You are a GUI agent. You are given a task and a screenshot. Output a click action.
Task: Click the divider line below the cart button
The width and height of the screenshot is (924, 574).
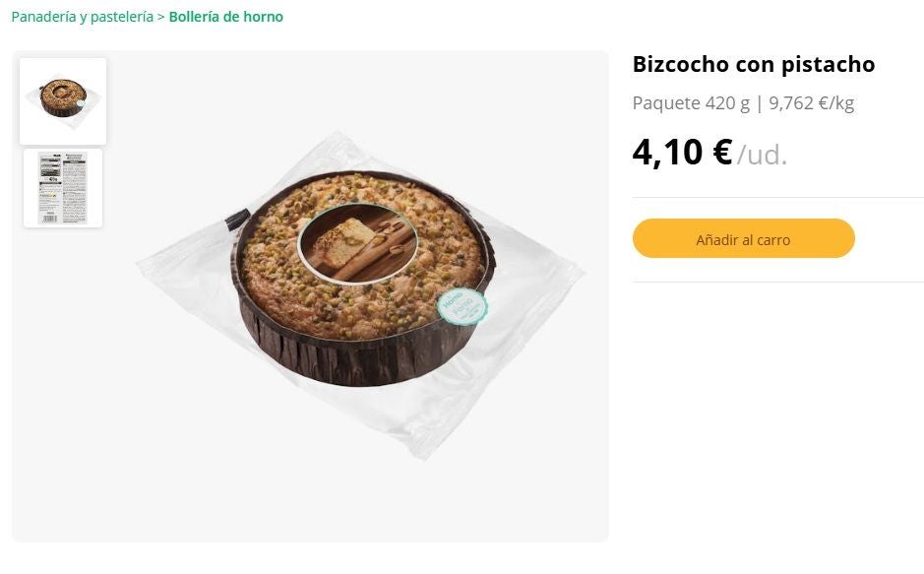click(x=777, y=283)
